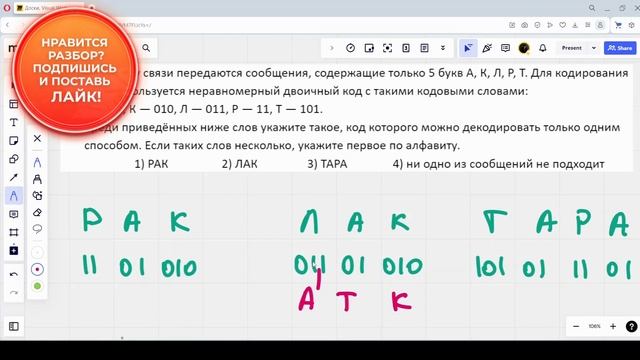
Task: Select the Sticky note tool
Action: click(13, 141)
